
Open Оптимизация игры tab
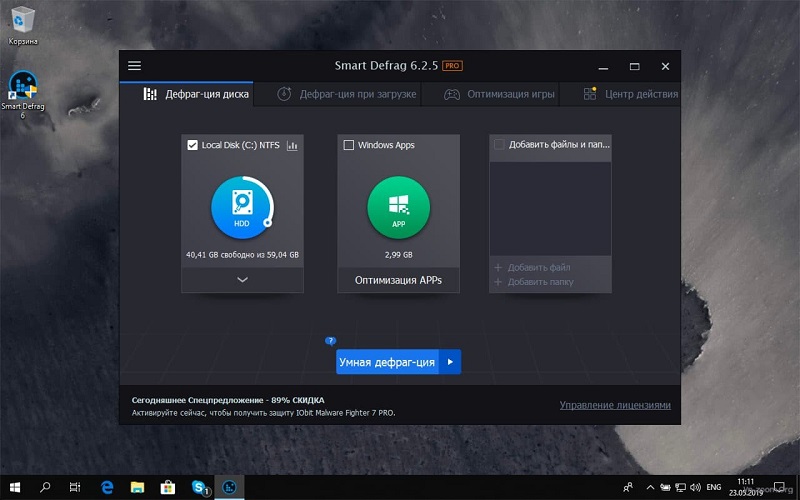[x=490, y=94]
